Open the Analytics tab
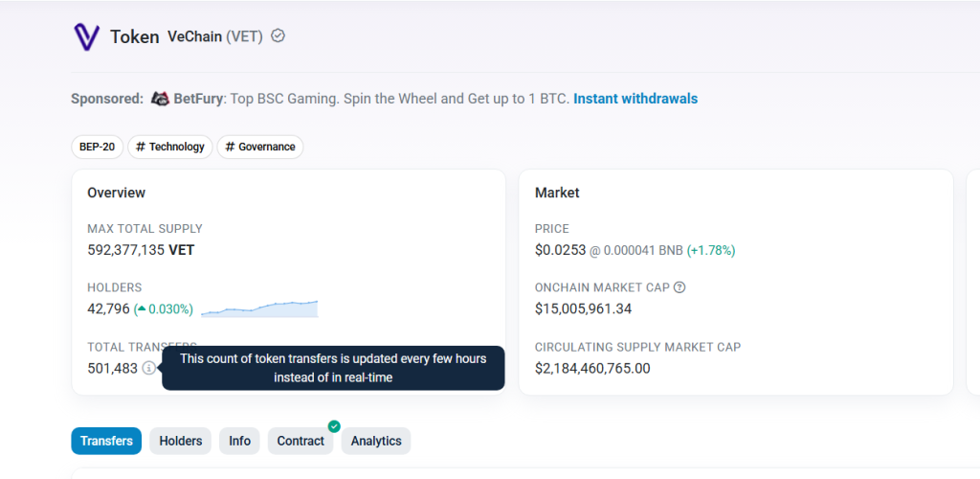Viewport: 980px width, 479px height. coord(375,441)
